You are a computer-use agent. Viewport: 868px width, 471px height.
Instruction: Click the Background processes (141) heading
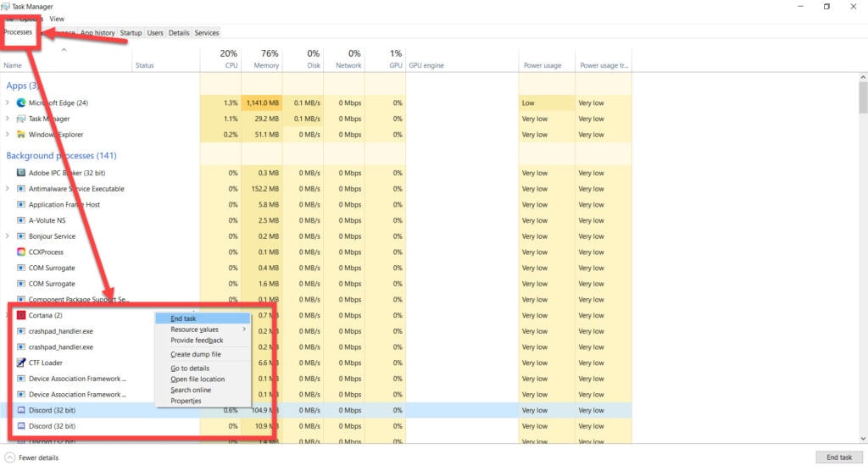[61, 156]
